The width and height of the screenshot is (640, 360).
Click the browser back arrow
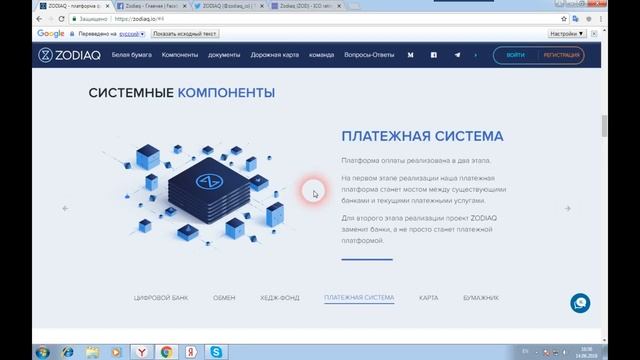(39, 19)
